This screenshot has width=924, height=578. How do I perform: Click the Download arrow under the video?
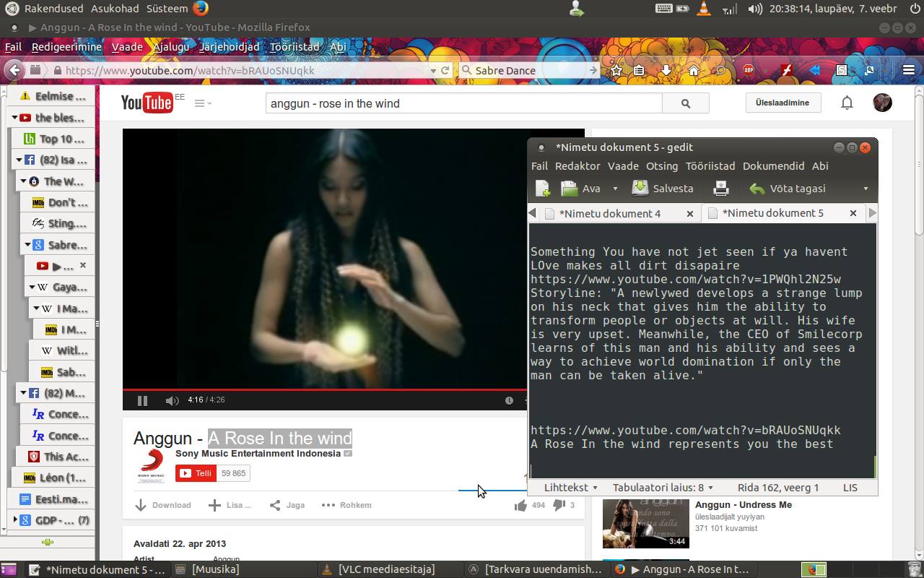click(162, 505)
